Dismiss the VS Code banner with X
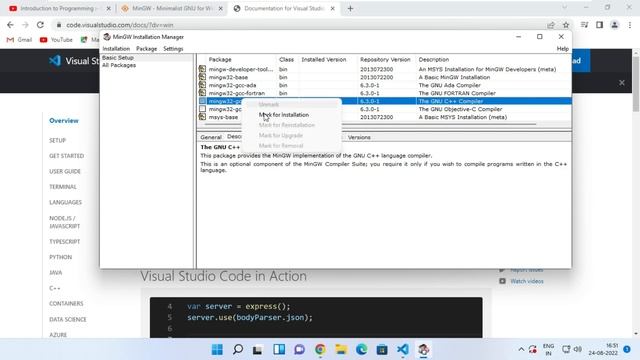Viewport: 640px width, 360px height. coord(622,82)
